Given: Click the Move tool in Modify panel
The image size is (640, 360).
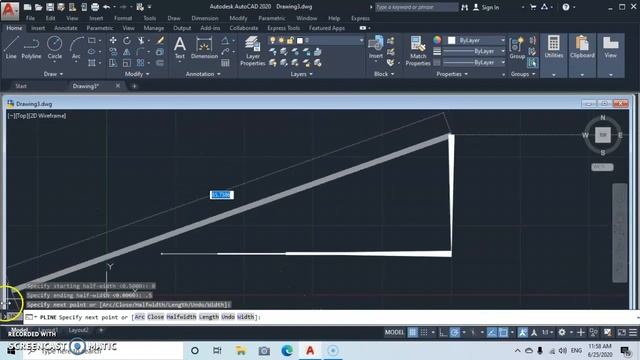Looking at the screenshot, I should point(113,40).
